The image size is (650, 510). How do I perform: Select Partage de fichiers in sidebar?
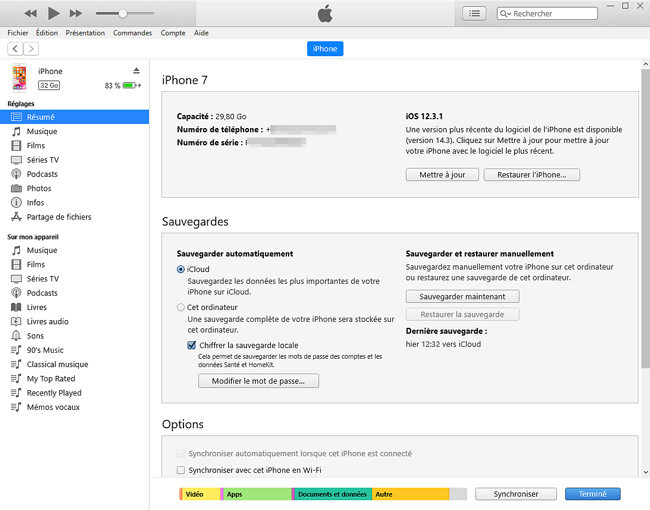(x=58, y=216)
